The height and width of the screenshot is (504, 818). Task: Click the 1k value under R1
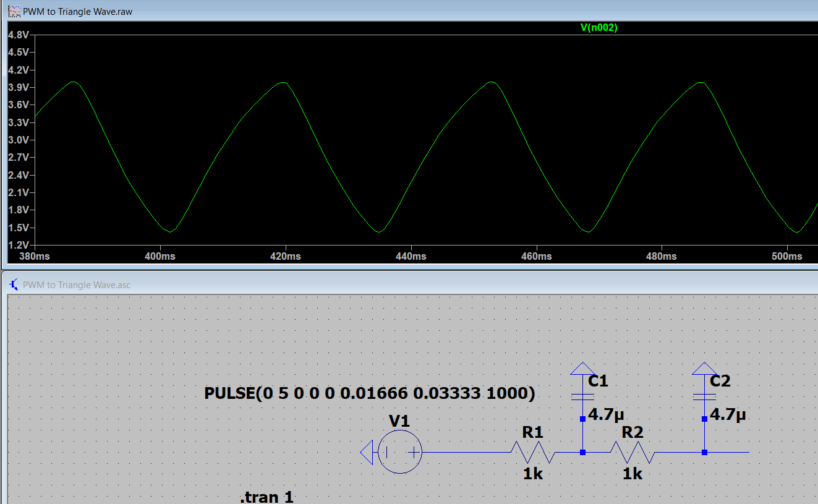pos(533,474)
